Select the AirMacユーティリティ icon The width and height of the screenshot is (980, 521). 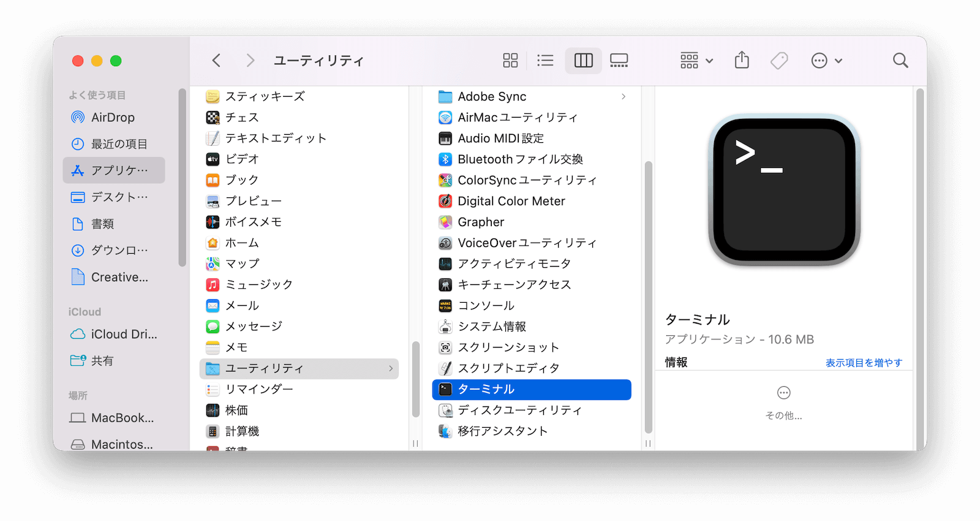click(x=445, y=117)
